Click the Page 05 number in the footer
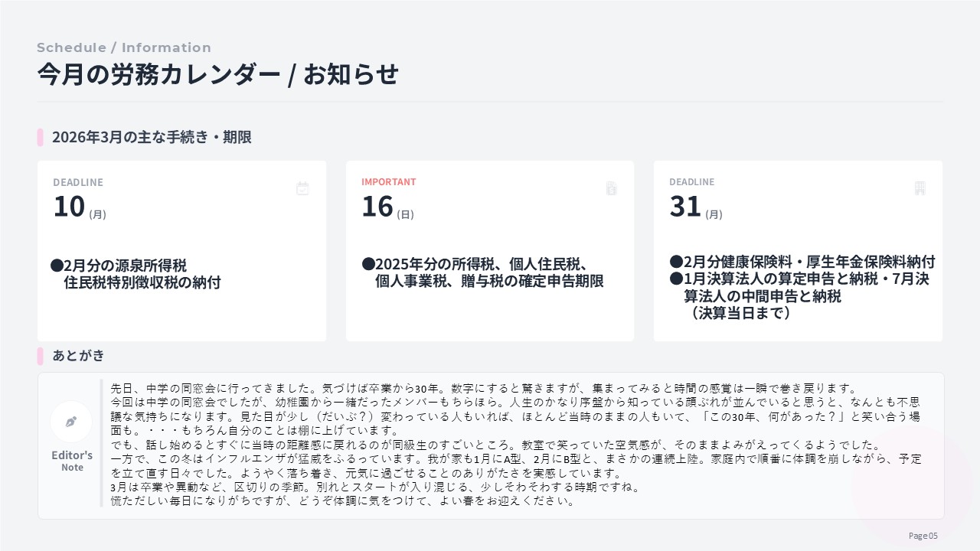The width and height of the screenshot is (980, 551). tap(923, 536)
